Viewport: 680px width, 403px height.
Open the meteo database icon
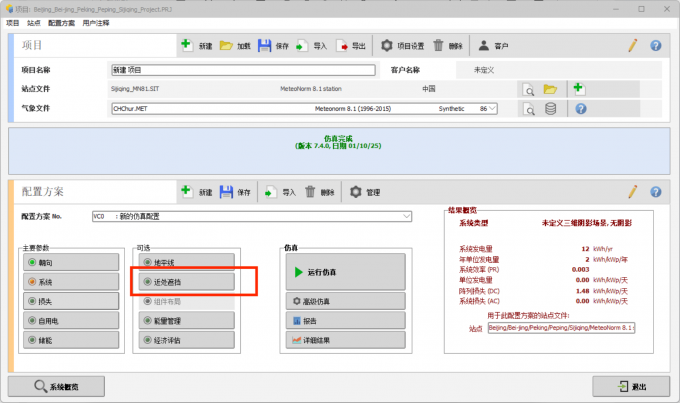tap(550, 108)
